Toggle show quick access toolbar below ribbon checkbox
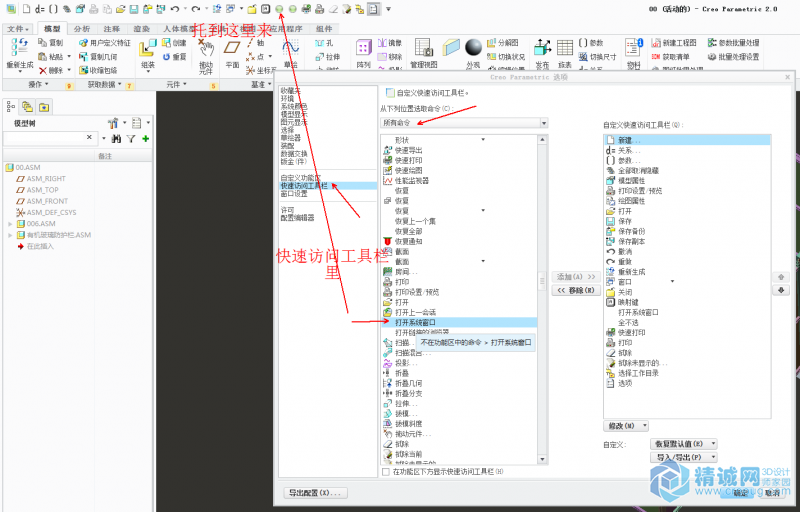 coord(386,472)
